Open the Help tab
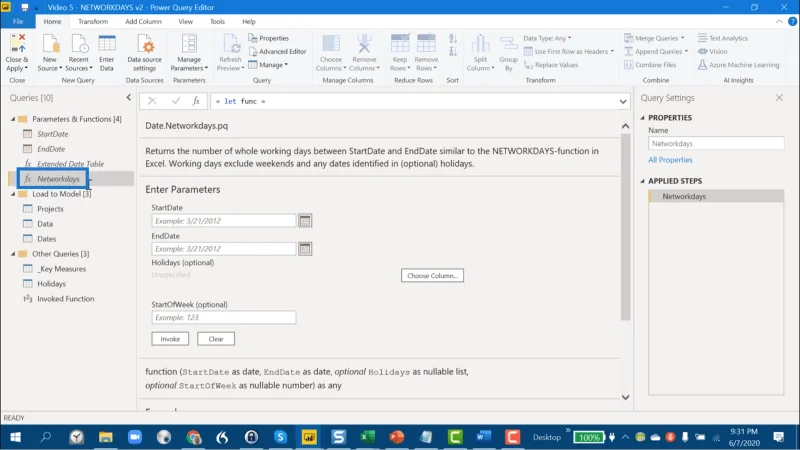This screenshot has height=450, width=800. click(x=249, y=21)
